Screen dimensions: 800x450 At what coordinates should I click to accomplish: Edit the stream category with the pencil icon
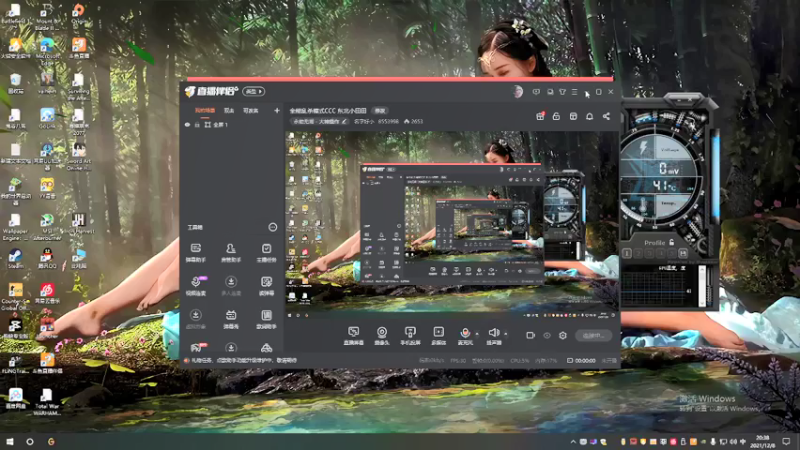pos(344,121)
